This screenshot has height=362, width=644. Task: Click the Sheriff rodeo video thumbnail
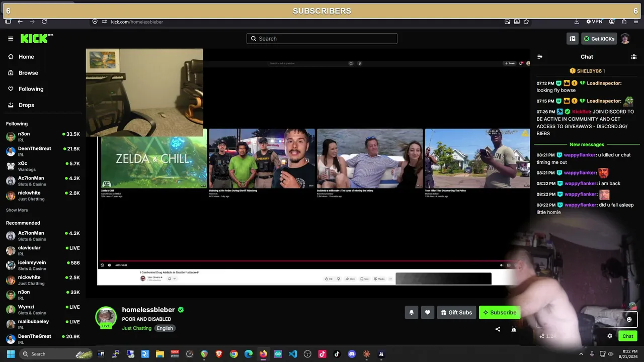click(x=262, y=158)
